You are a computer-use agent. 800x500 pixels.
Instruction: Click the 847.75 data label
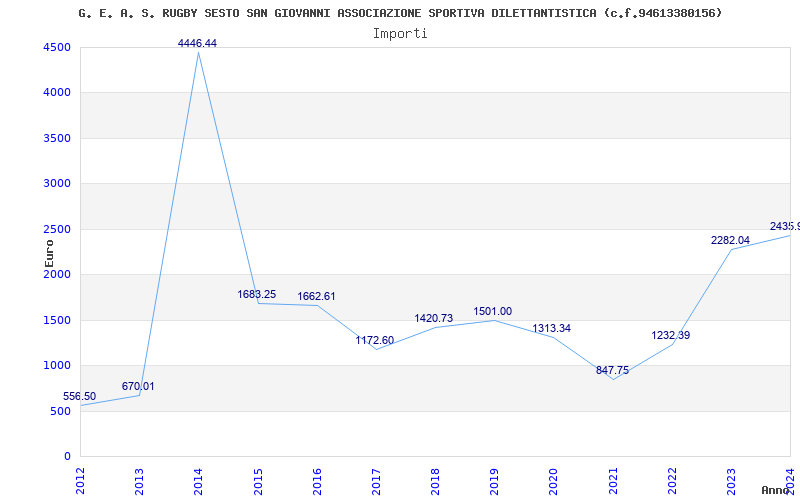tap(612, 370)
